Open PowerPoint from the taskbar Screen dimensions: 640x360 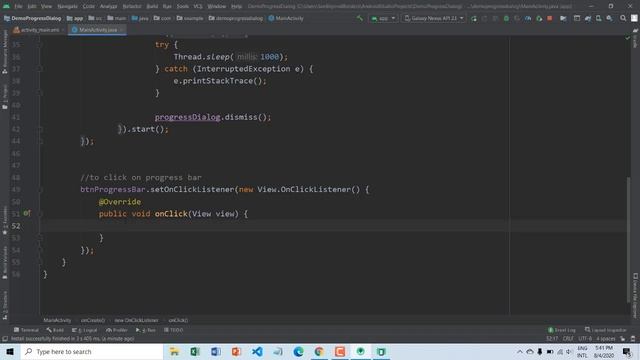[x=236, y=351]
